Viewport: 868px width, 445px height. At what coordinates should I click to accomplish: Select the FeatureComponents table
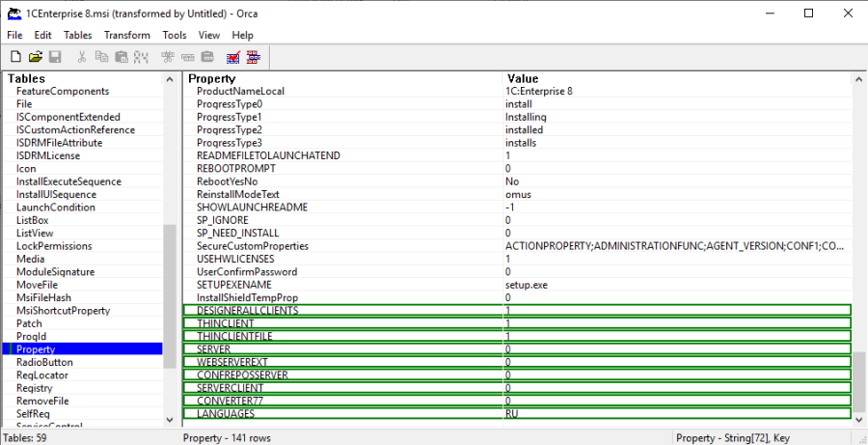pos(63,91)
